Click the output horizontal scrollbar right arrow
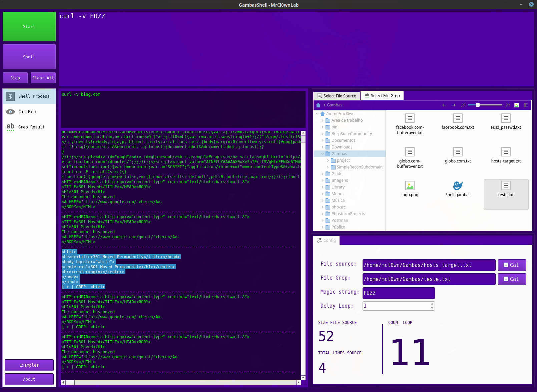 299,383
